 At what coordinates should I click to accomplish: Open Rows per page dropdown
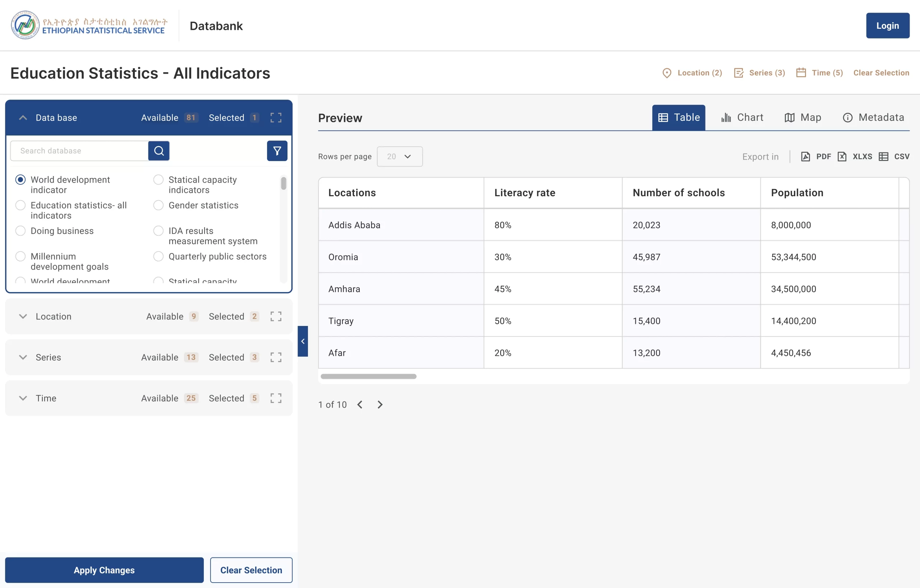click(x=399, y=157)
